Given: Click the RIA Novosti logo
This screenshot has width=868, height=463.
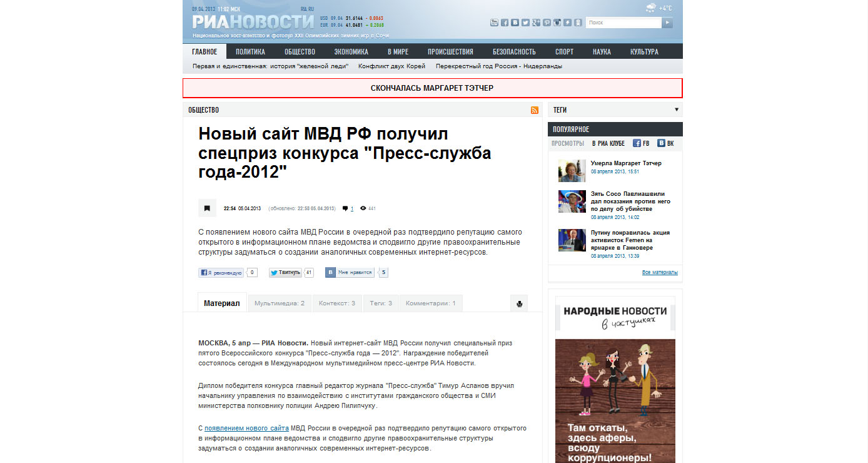Looking at the screenshot, I should [x=253, y=22].
